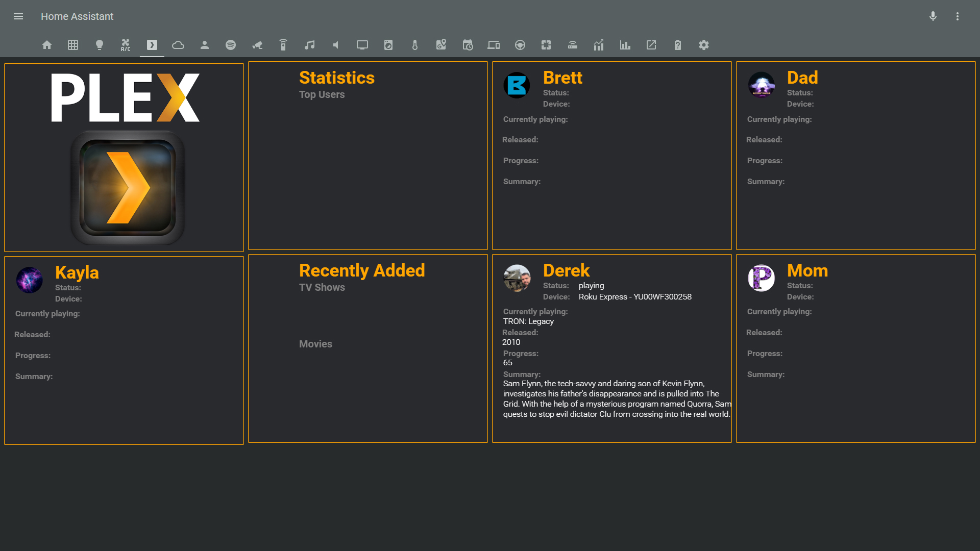
Task: Click Brett's blue B avatar
Action: pyautogui.click(x=517, y=85)
